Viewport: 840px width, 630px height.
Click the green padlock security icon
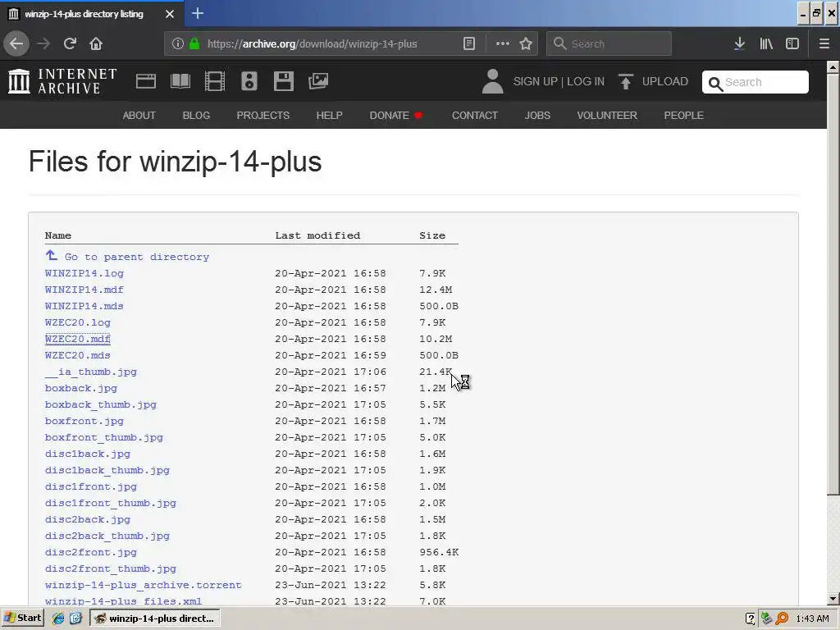pyautogui.click(x=194, y=44)
